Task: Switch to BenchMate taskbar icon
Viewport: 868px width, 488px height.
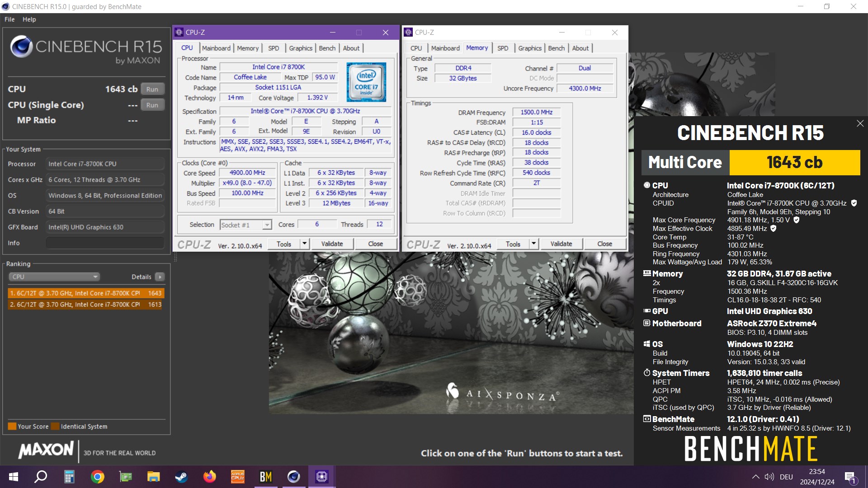Action: tap(265, 477)
